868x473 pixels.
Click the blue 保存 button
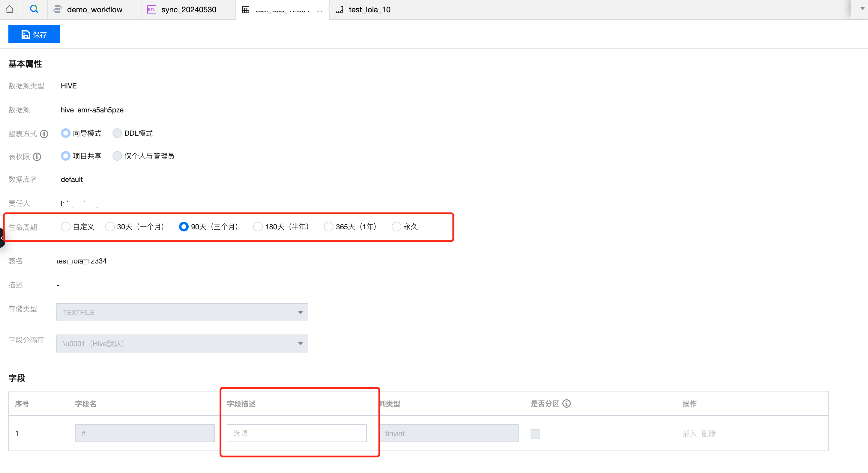(x=34, y=34)
